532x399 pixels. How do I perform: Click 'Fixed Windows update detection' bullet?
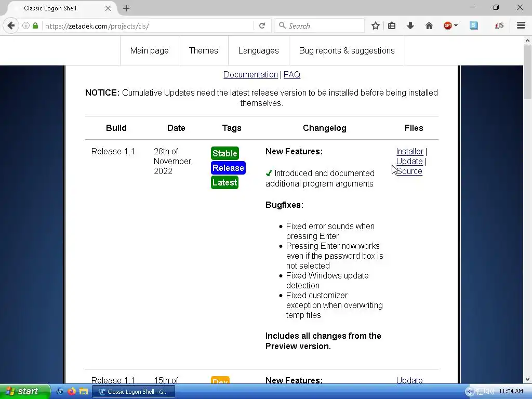tap(327, 280)
